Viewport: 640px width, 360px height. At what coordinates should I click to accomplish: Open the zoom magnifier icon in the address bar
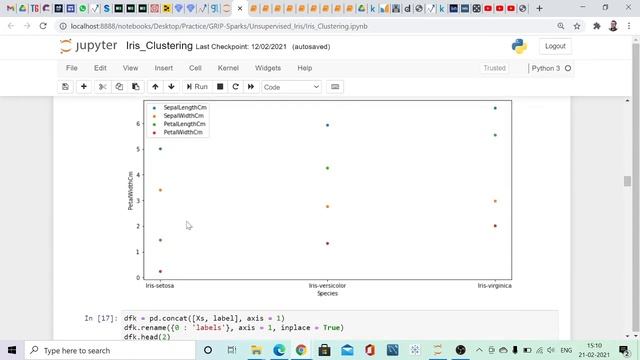click(561, 26)
